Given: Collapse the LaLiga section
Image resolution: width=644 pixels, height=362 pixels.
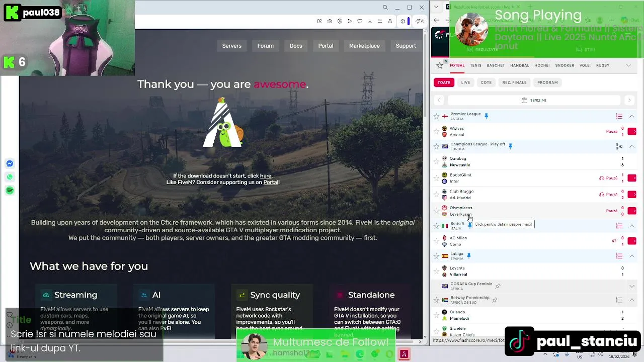Looking at the screenshot, I should 632,256.
